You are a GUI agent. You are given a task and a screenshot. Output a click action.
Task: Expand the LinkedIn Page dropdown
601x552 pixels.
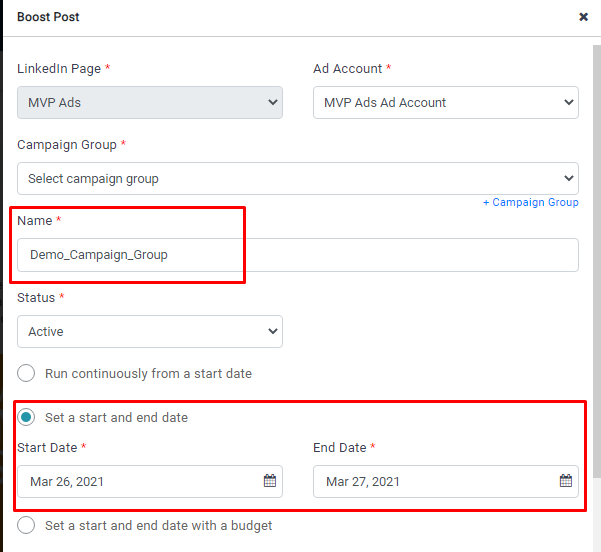pos(150,102)
